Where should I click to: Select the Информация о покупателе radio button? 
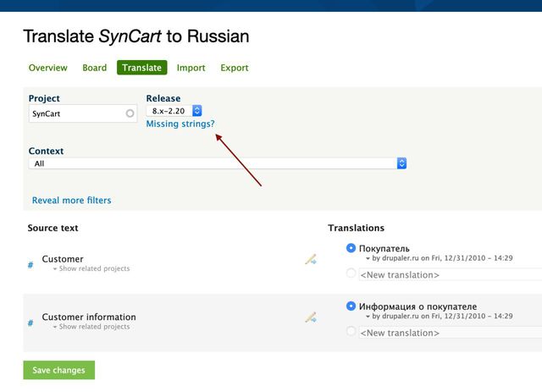tap(351, 306)
